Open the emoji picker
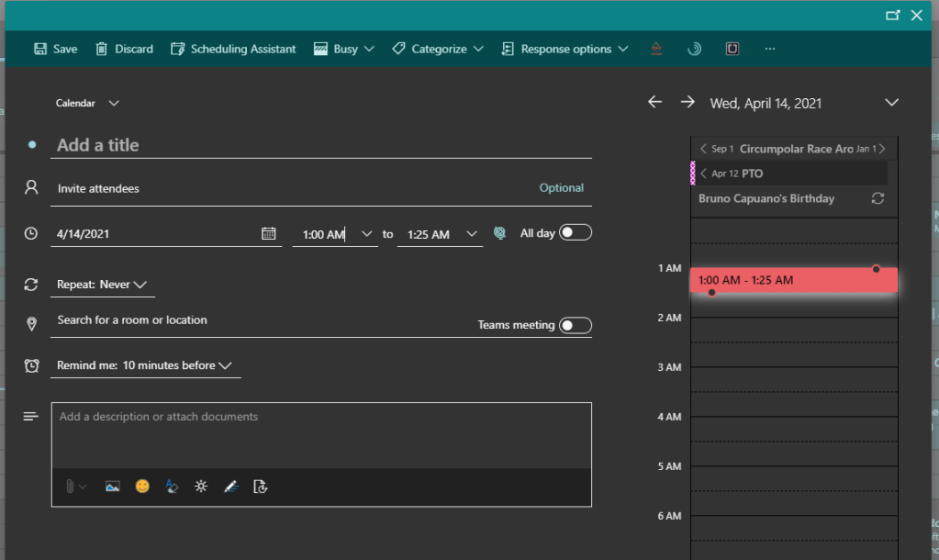939x560 pixels. (142, 487)
